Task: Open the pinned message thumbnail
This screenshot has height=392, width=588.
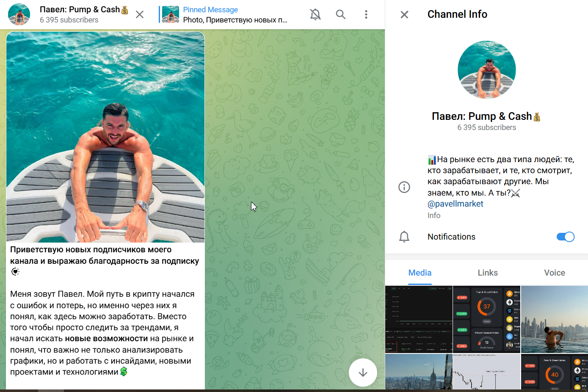Action: 171,14
